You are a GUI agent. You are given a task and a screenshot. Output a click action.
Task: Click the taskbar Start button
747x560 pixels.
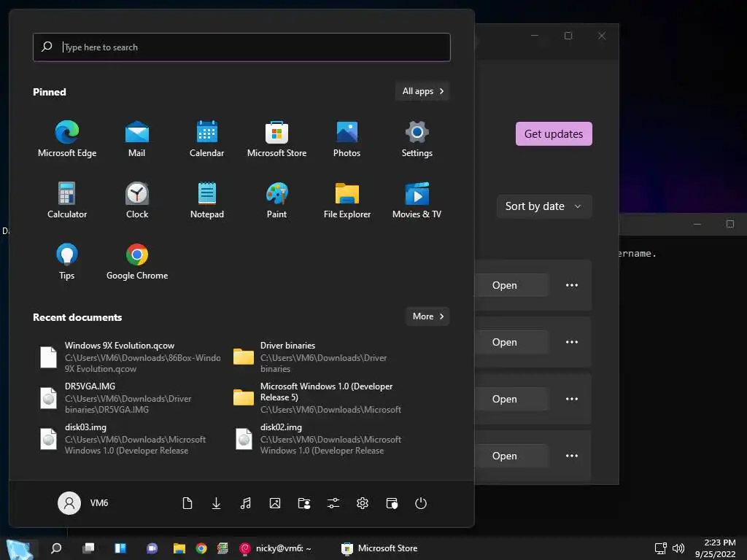[x=21, y=548]
